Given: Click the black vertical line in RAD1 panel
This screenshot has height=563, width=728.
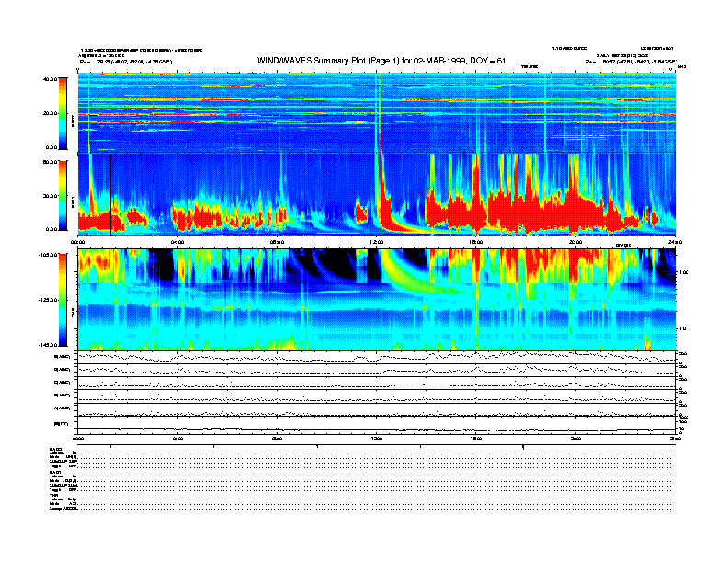Looking at the screenshot, I should tap(111, 194).
